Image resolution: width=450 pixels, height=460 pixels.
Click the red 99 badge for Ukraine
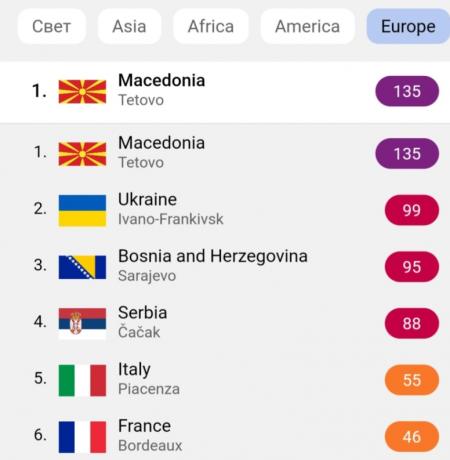coord(412,210)
